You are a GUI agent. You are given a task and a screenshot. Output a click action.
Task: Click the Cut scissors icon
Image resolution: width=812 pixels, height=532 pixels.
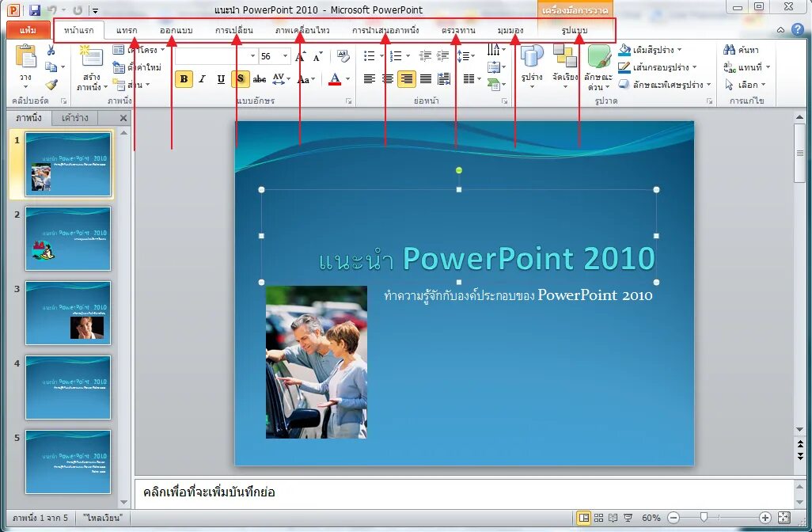pyautogui.click(x=51, y=50)
